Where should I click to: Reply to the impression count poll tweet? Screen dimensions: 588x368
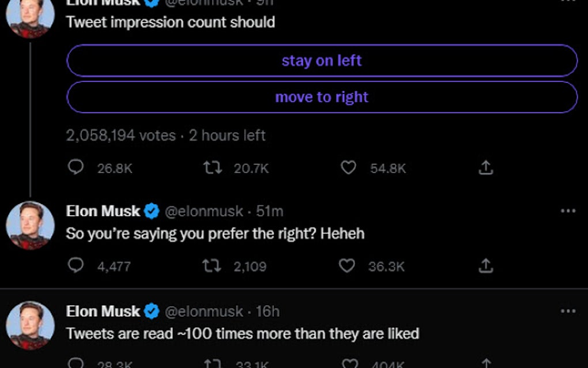pos(76,168)
